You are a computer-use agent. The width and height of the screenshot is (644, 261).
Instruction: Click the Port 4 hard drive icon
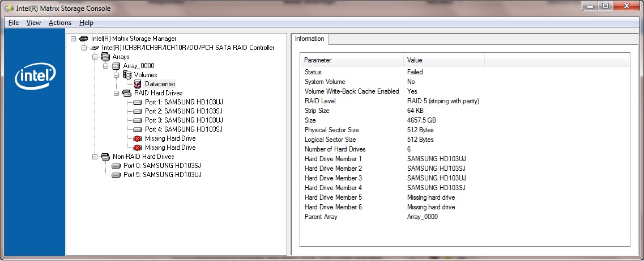[138, 129]
